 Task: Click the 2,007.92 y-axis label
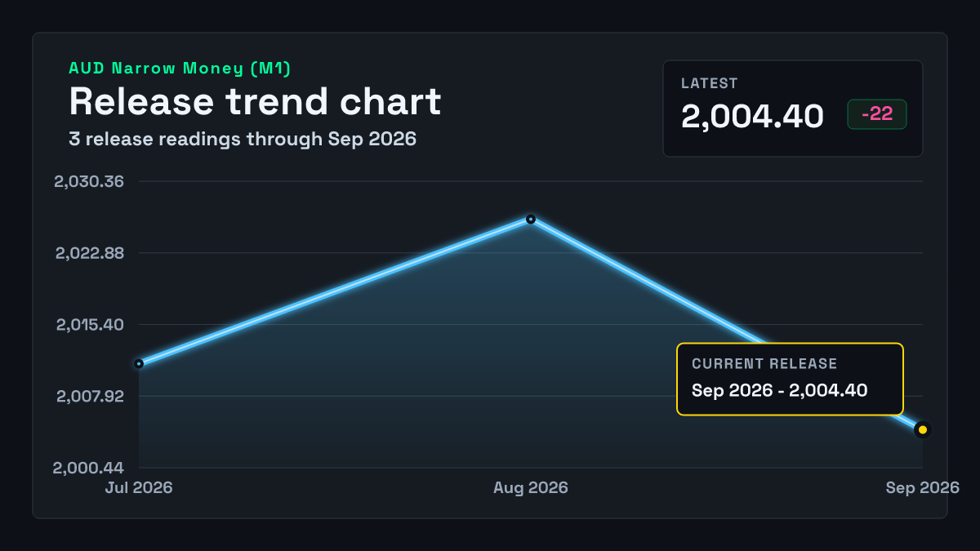coord(89,397)
